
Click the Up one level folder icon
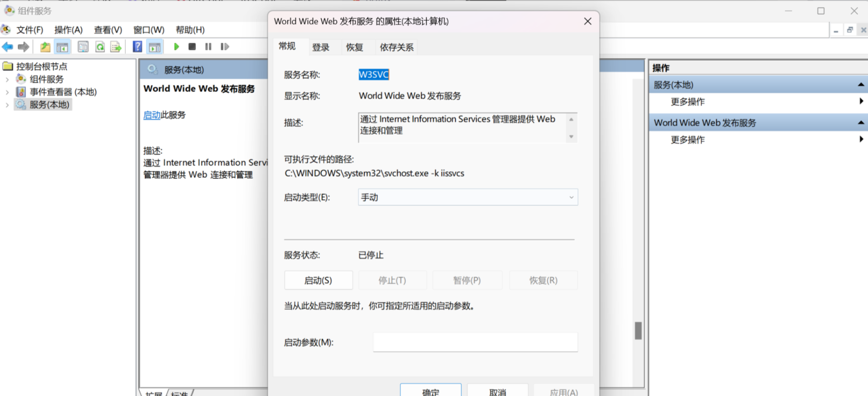click(45, 47)
